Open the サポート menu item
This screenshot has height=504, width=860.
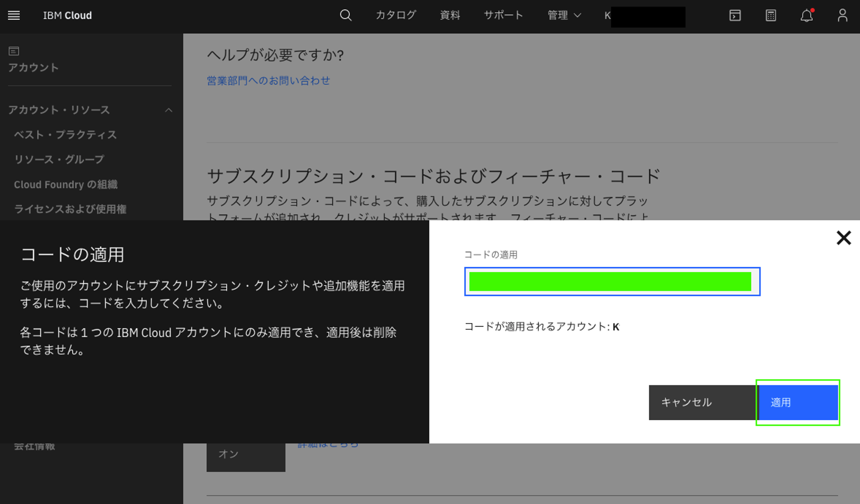503,16
